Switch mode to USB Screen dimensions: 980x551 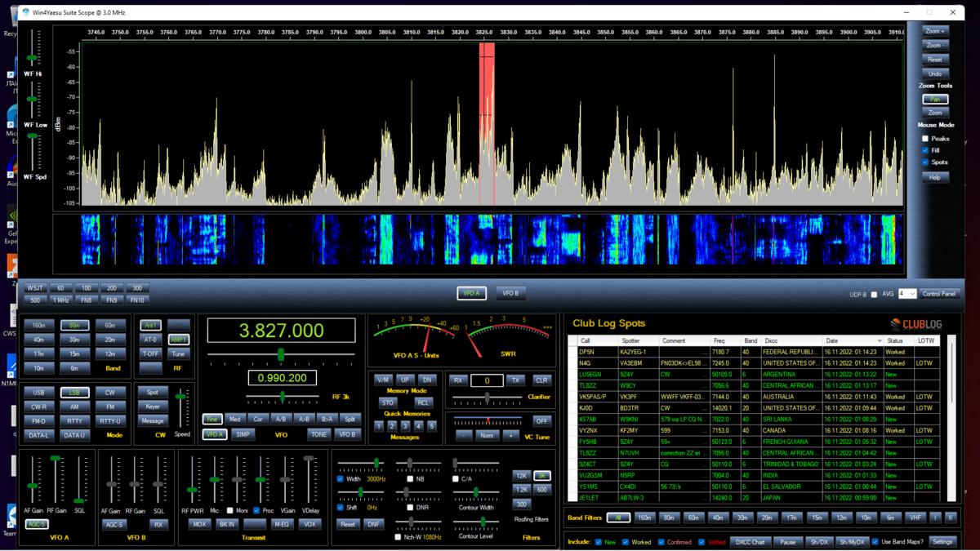(x=38, y=393)
